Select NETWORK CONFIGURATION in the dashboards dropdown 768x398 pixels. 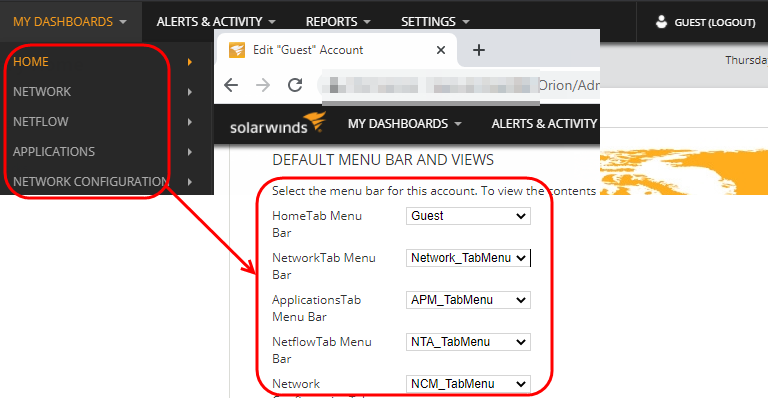[91, 181]
